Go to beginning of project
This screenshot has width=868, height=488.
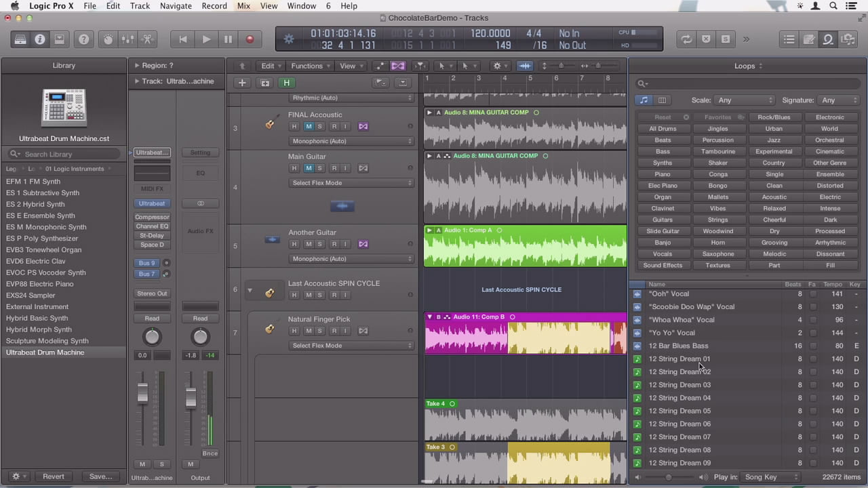click(182, 39)
